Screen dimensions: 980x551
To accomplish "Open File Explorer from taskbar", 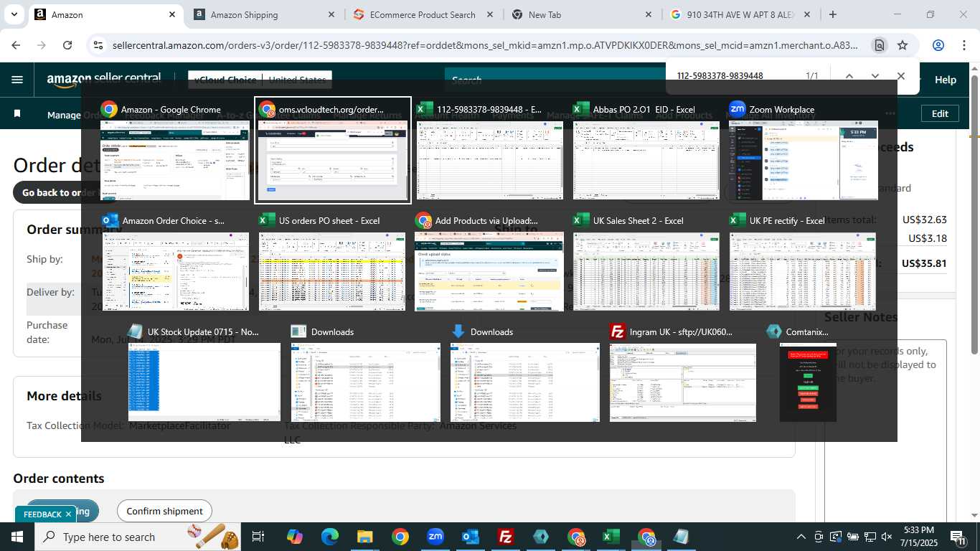I will click(x=364, y=537).
